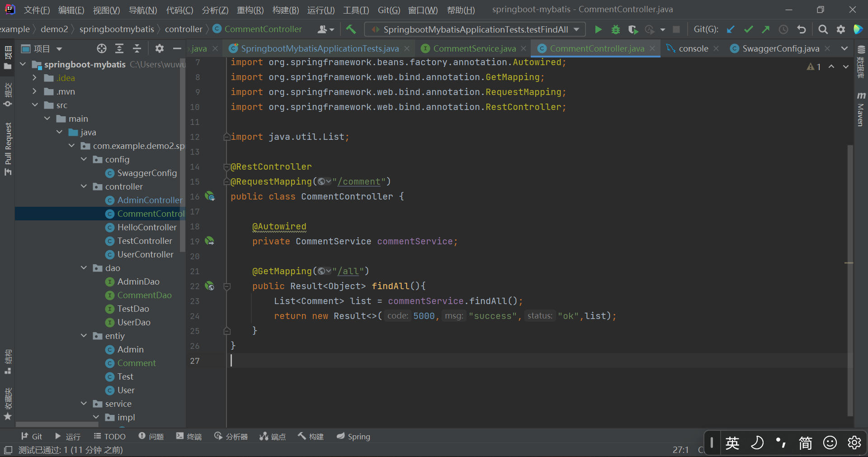Screen dimensions: 868x457
Task: Click the Build project hammer icon
Action: [x=351, y=29]
